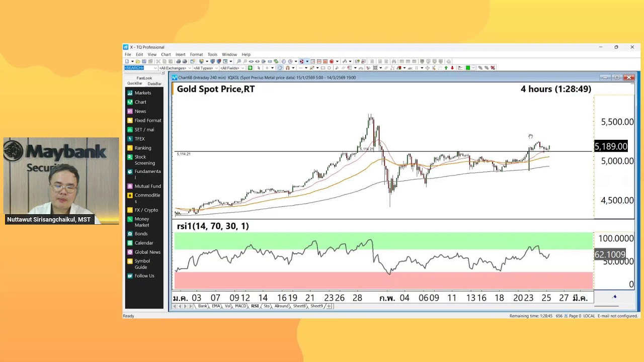
Task: Select the ellipse drawing tool
Action: click(x=329, y=68)
